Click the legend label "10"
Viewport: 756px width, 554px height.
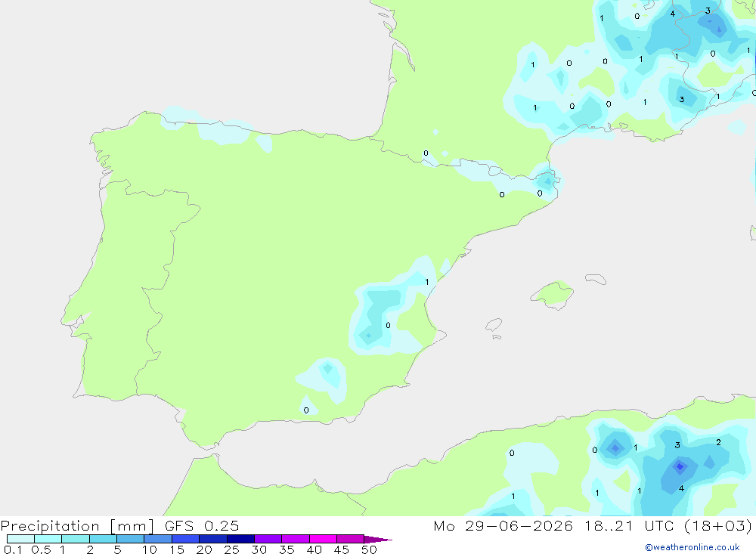point(150,549)
